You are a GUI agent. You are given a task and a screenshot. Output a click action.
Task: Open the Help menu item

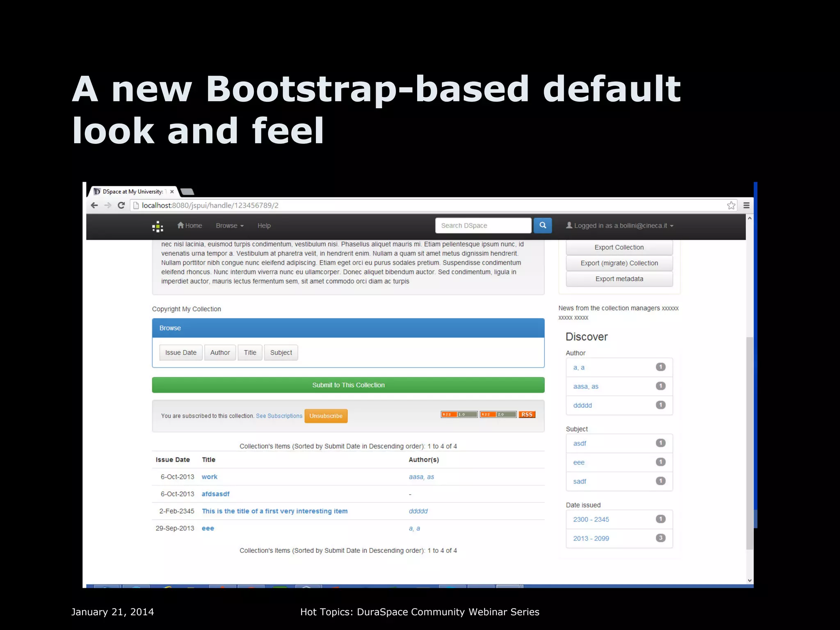click(x=264, y=226)
